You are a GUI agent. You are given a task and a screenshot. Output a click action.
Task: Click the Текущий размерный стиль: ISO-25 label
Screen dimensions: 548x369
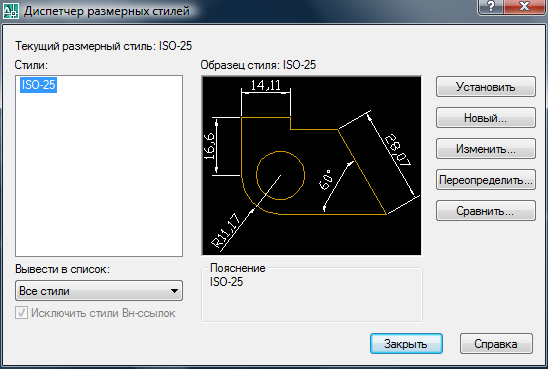(103, 46)
